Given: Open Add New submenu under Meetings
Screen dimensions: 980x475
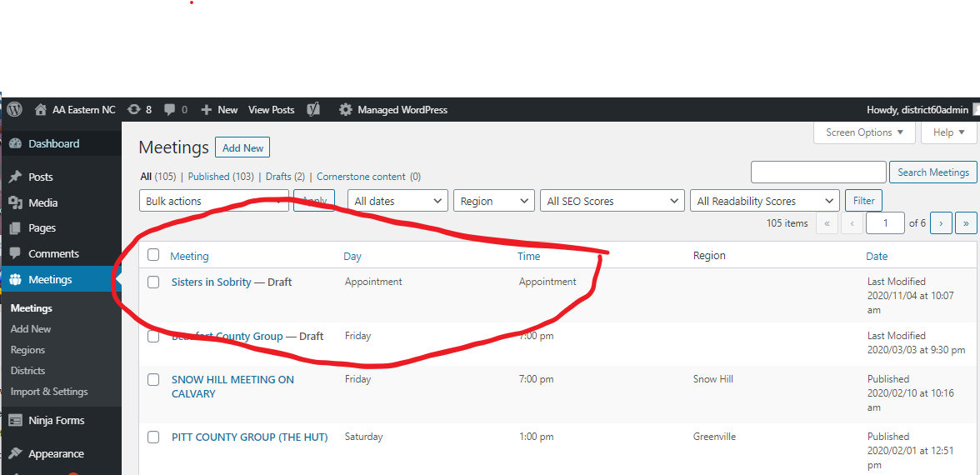Looking at the screenshot, I should [31, 329].
